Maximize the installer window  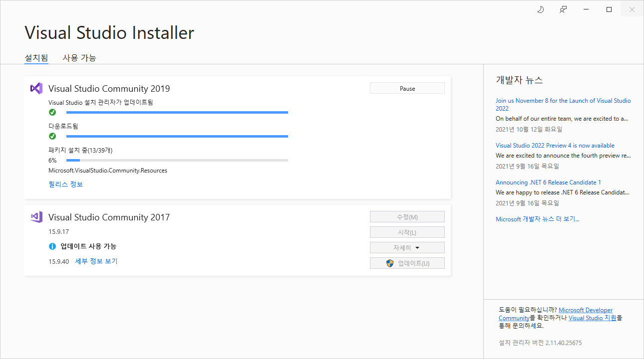(x=609, y=9)
